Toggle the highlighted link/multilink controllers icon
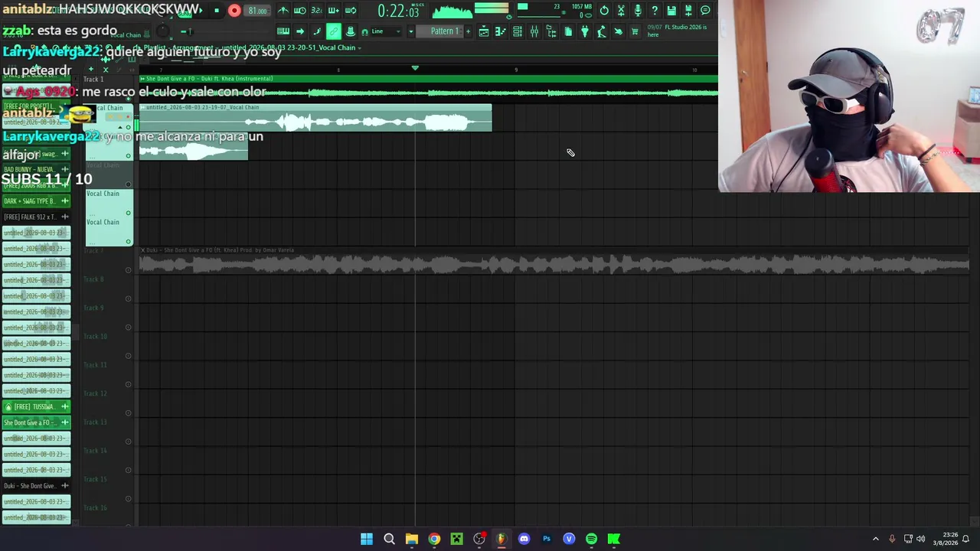Screen dimensions: 980x551 [x=334, y=31]
